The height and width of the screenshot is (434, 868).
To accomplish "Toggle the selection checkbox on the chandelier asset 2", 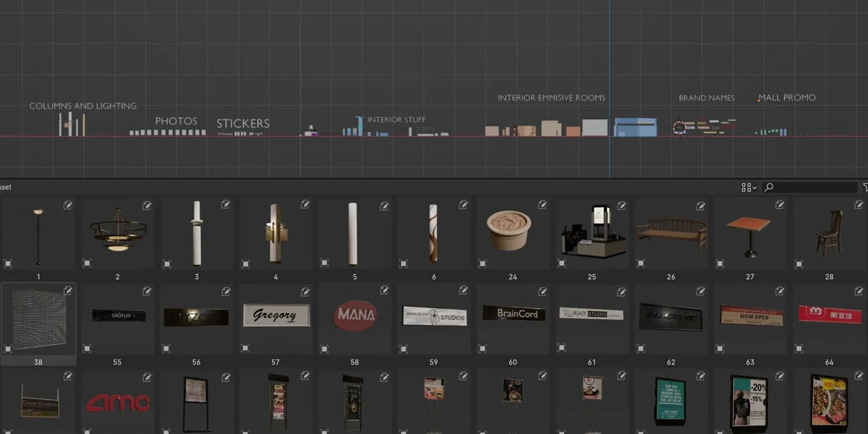I will click(86, 263).
